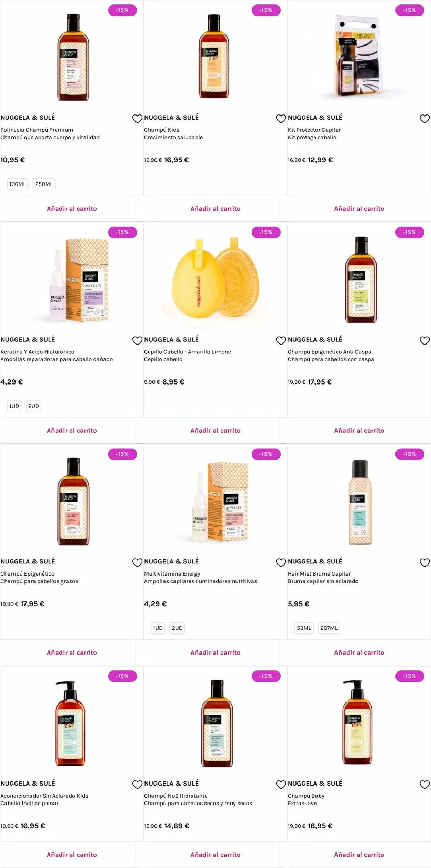Select 250ML size for Polinesia Champú
The height and width of the screenshot is (868, 431).
click(x=44, y=184)
